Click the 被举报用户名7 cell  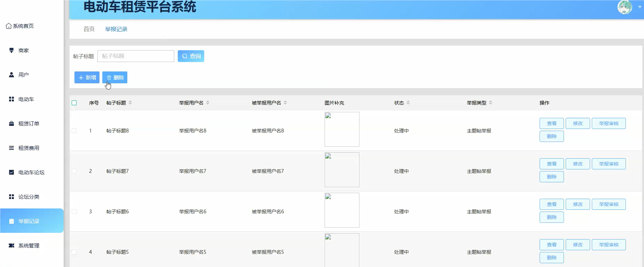[x=268, y=171]
